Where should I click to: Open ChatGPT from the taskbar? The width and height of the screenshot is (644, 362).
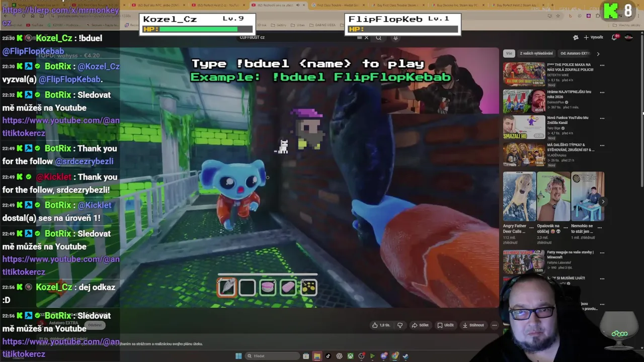pyautogui.click(x=339, y=356)
